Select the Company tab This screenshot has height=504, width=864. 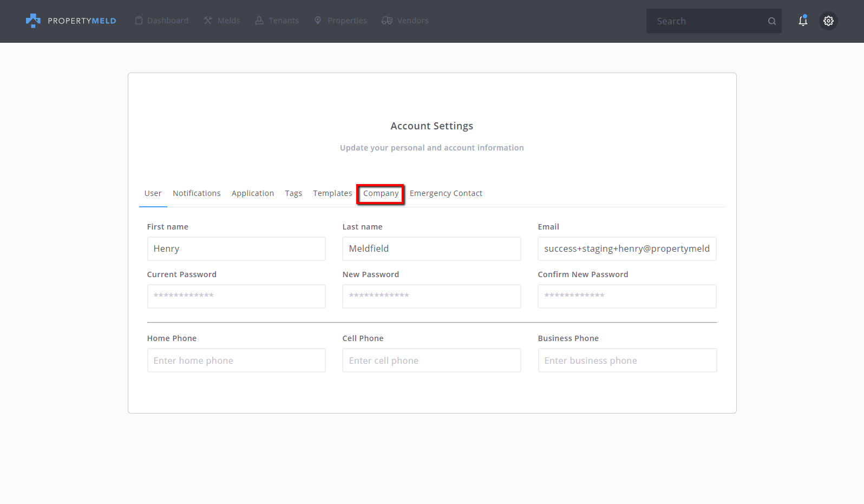(381, 194)
